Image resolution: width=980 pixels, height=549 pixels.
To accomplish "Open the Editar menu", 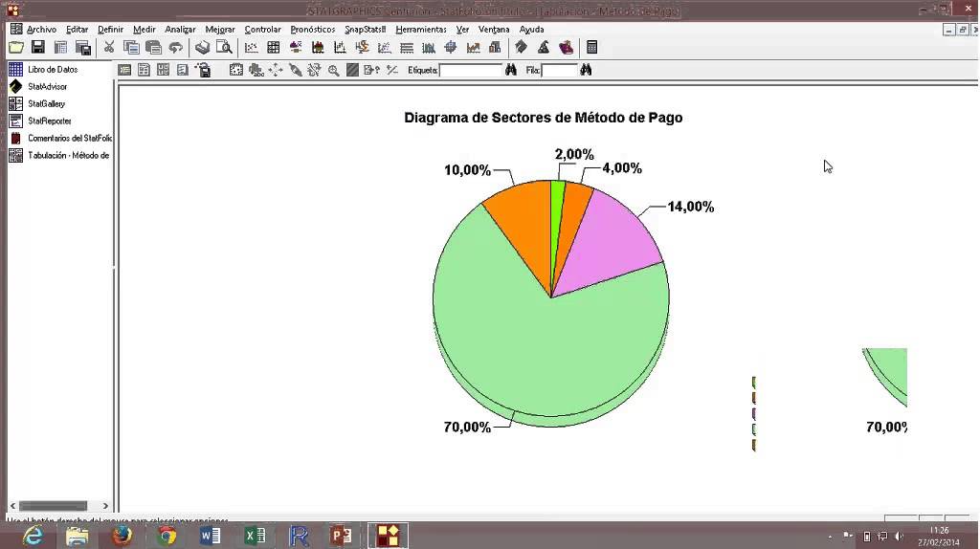I will click(x=77, y=30).
